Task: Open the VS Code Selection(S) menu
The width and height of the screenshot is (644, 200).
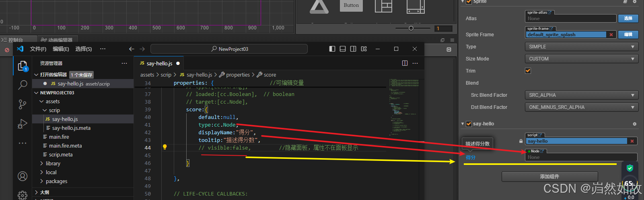Action: click(x=84, y=49)
